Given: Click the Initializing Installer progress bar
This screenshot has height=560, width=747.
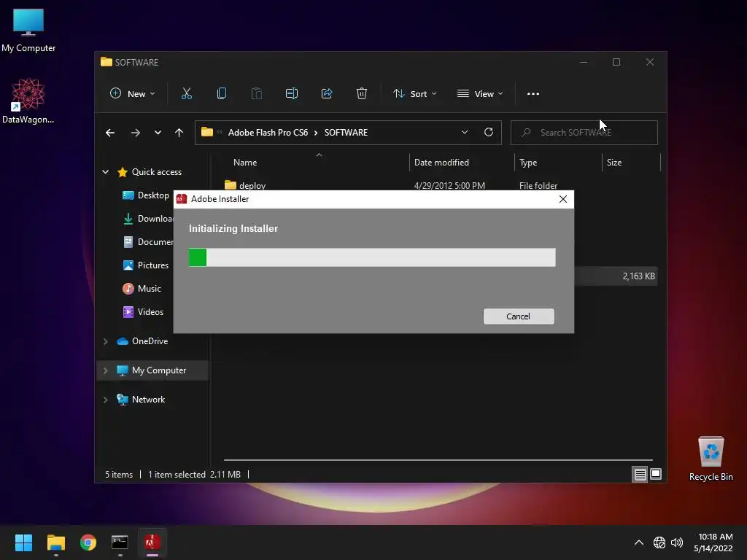Looking at the screenshot, I should point(371,257).
